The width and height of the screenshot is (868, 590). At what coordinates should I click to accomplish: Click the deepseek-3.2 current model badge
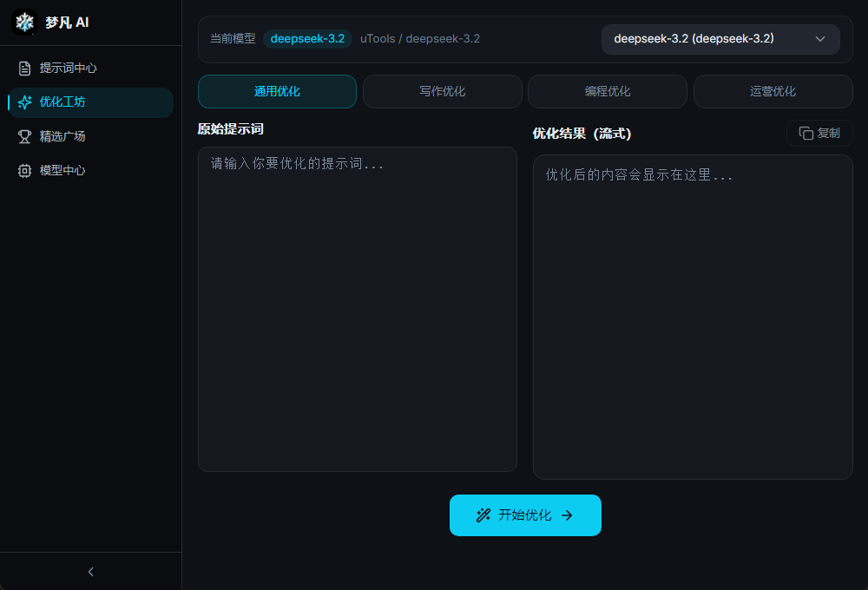coord(307,39)
